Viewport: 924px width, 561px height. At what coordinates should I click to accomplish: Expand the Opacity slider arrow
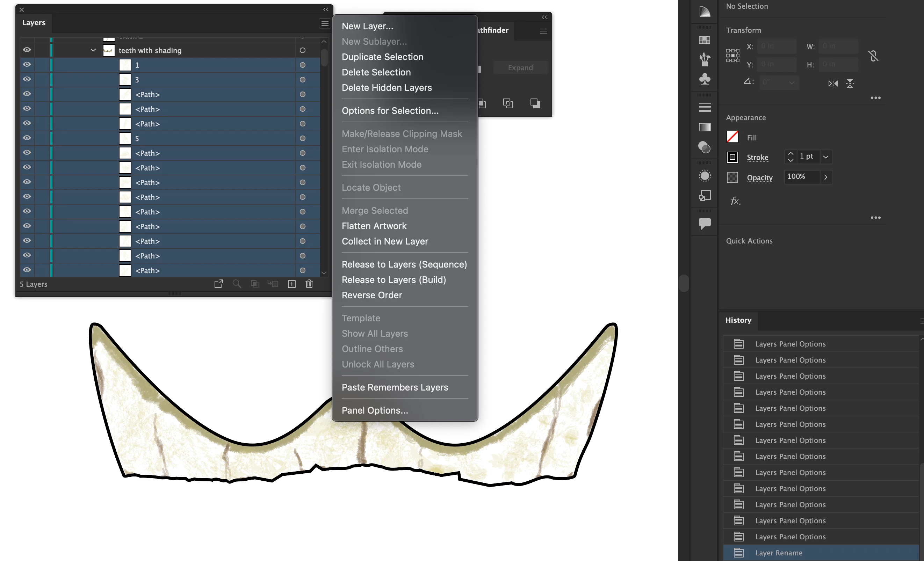click(825, 177)
